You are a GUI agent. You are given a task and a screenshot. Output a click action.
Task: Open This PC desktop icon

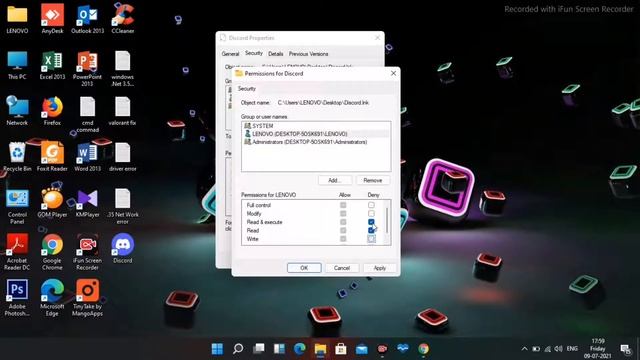pyautogui.click(x=17, y=65)
